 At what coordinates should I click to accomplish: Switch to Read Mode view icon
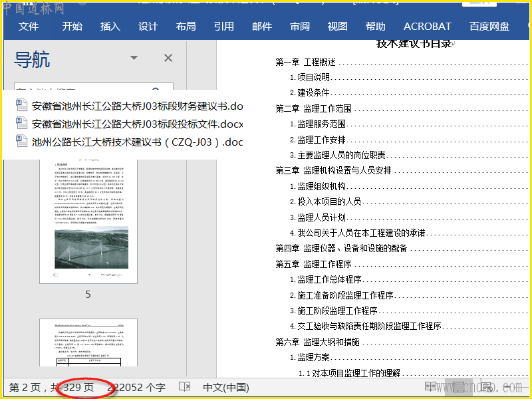[430, 386]
